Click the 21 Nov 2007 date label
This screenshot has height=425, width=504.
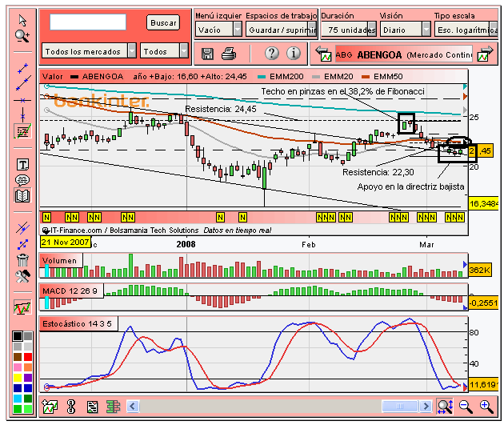[x=66, y=242]
